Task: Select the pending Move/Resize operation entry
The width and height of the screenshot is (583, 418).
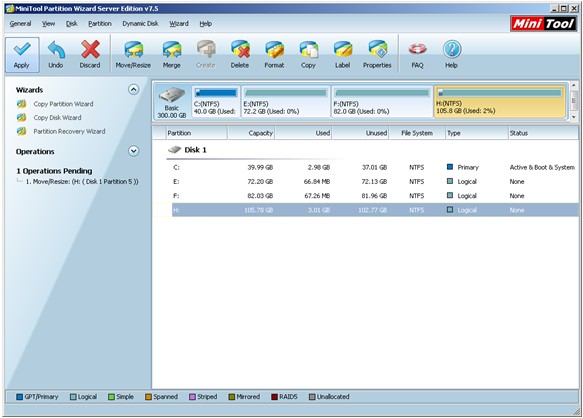Action: [x=82, y=181]
